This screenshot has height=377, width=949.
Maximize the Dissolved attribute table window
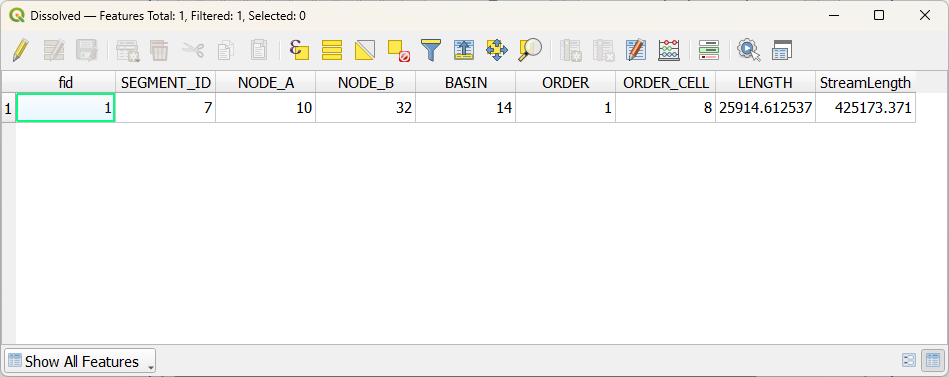(879, 16)
